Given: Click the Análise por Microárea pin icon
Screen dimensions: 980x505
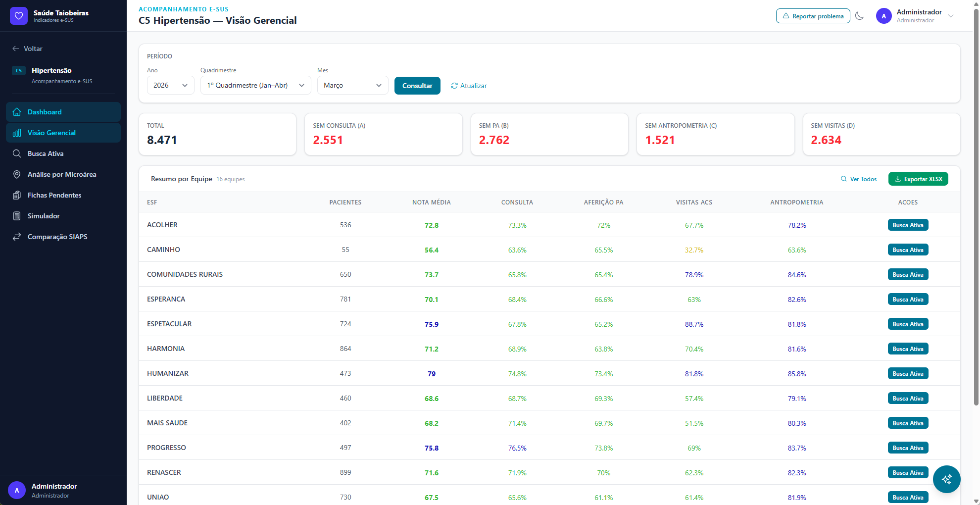Looking at the screenshot, I should click(x=17, y=174).
